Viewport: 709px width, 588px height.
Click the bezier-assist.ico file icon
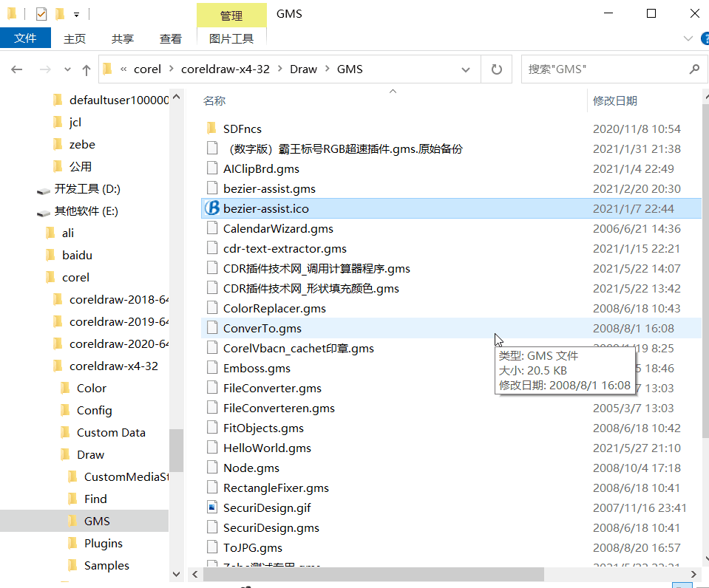(211, 209)
